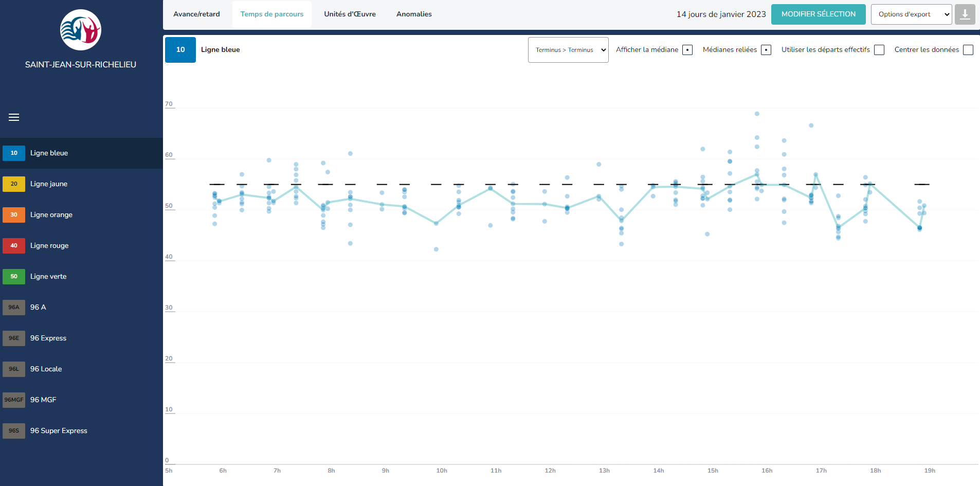Click the blue 10 header badge
The width and height of the screenshot is (980, 486).
(x=180, y=50)
